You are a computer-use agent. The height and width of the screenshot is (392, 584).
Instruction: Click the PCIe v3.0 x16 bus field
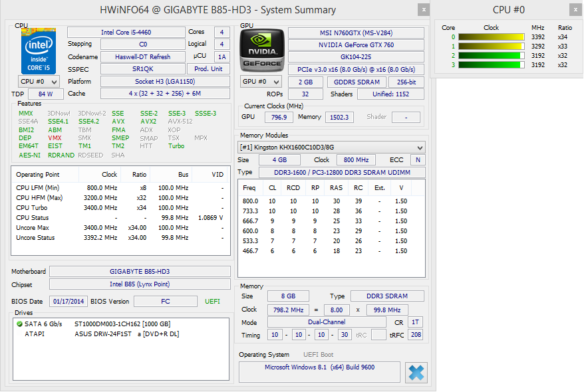pos(356,70)
